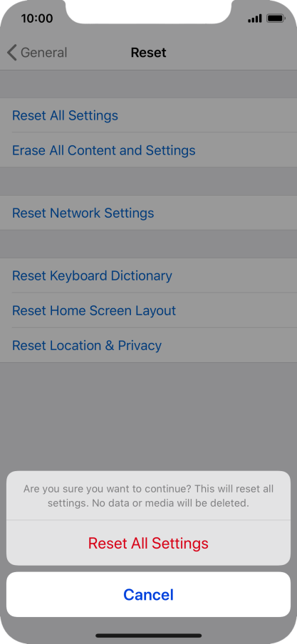Dismiss the dialog with Cancel
The image size is (297, 644).
(x=148, y=594)
